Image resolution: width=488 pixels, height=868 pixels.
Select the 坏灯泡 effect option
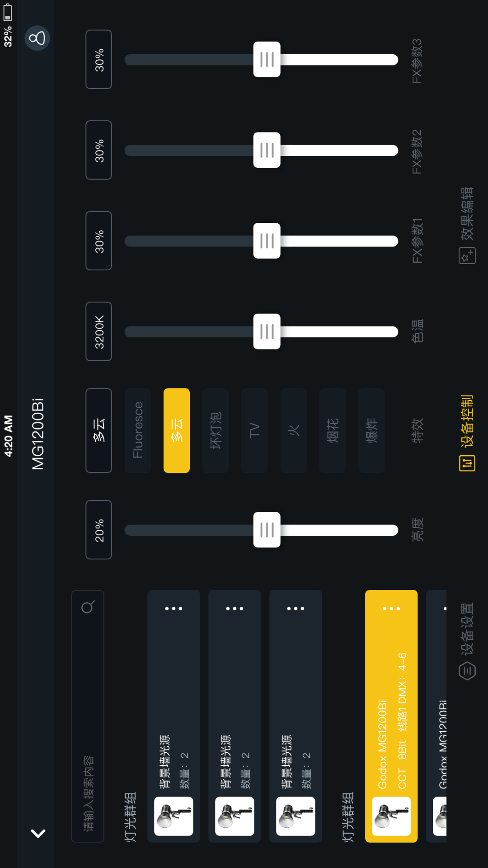(216, 430)
